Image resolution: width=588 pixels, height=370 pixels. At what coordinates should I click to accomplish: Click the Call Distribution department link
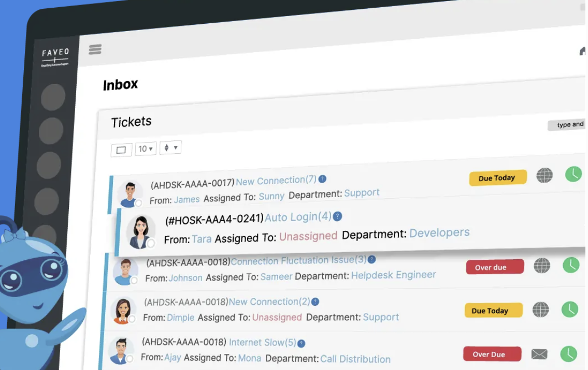pos(355,359)
